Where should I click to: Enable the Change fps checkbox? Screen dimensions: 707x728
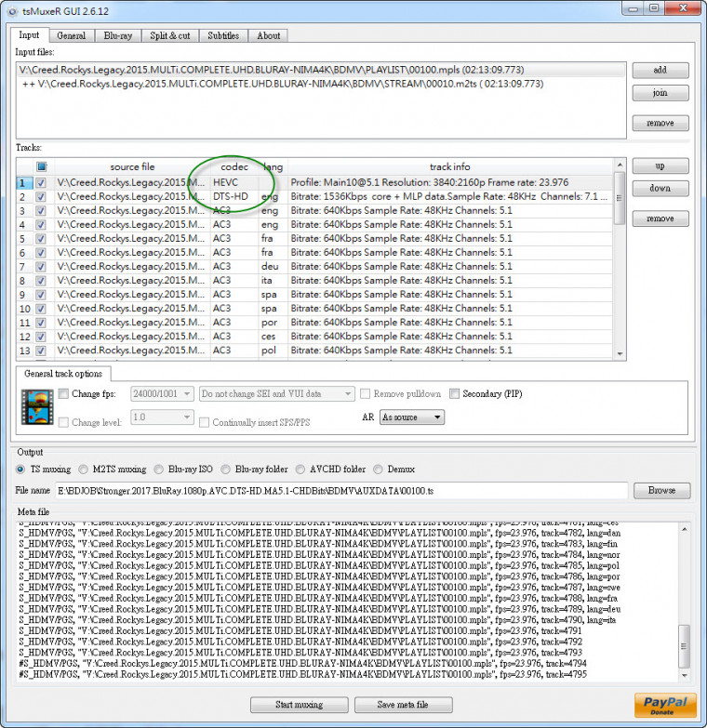pos(63,394)
